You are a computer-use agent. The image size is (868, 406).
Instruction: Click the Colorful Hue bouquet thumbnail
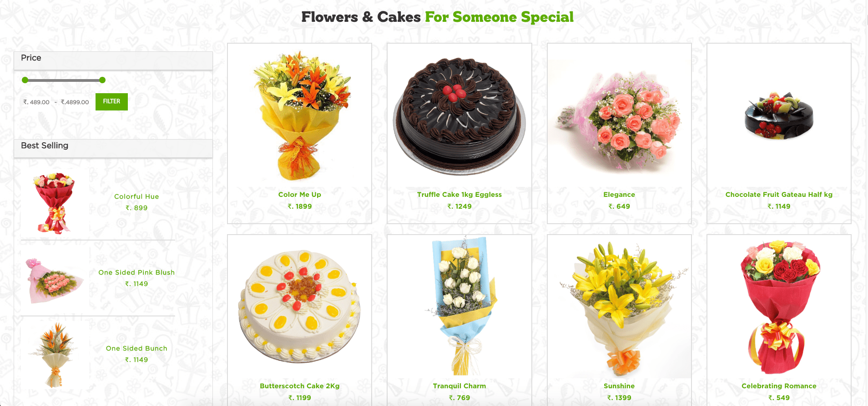pos(54,203)
